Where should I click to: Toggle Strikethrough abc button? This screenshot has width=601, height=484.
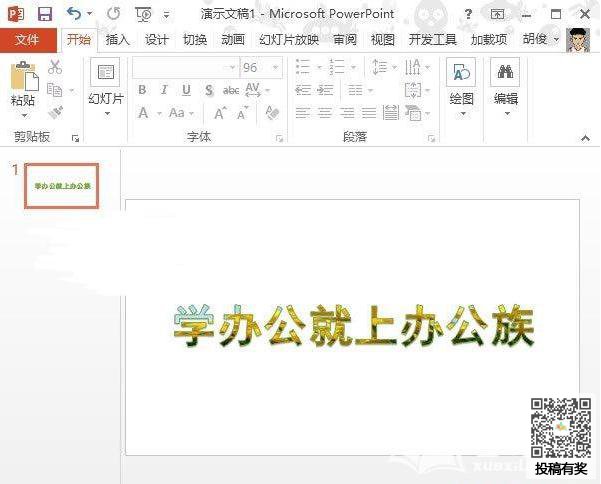coord(231,90)
